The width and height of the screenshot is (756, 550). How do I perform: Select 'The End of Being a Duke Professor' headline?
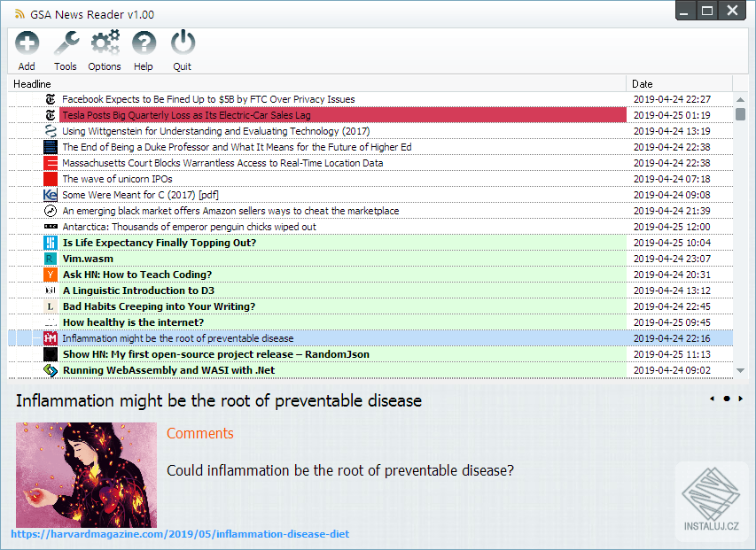pyautogui.click(x=237, y=147)
